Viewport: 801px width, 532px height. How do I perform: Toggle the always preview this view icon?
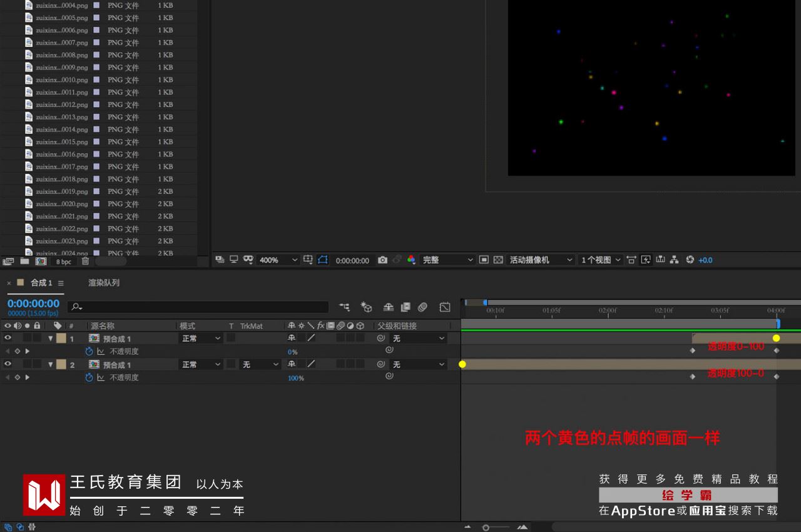point(220,260)
